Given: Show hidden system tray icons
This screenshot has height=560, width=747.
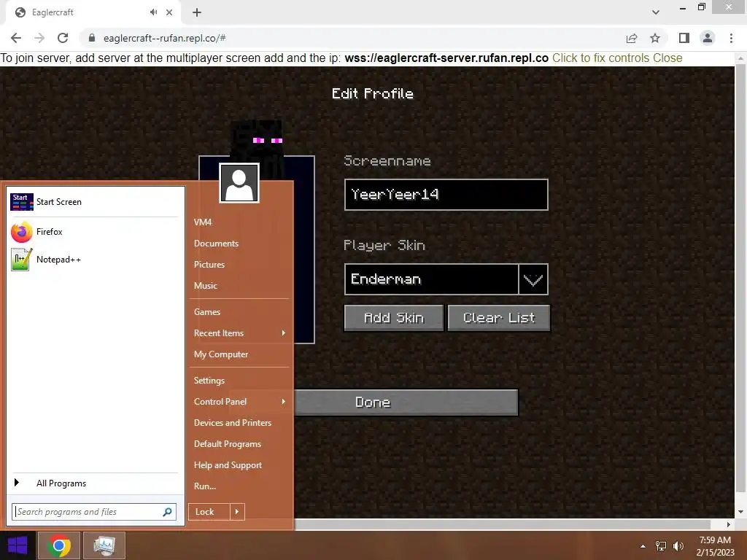Looking at the screenshot, I should coord(643,546).
